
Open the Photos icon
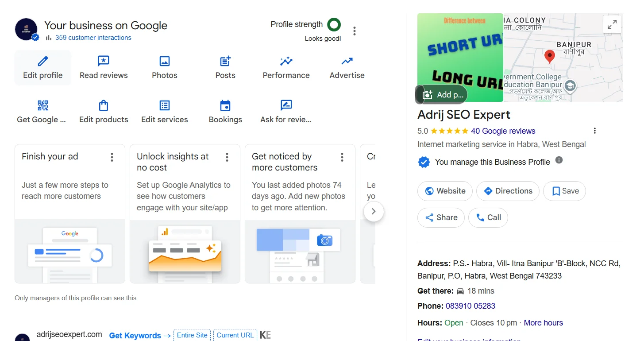165,61
